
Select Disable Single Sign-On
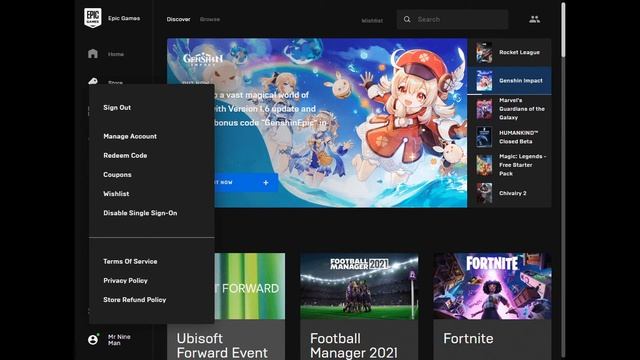[140, 213]
